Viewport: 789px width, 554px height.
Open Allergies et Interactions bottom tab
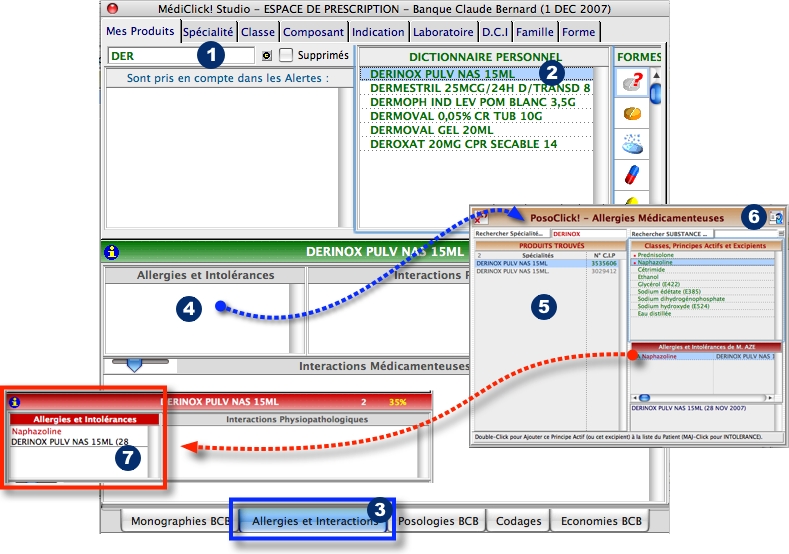point(314,521)
